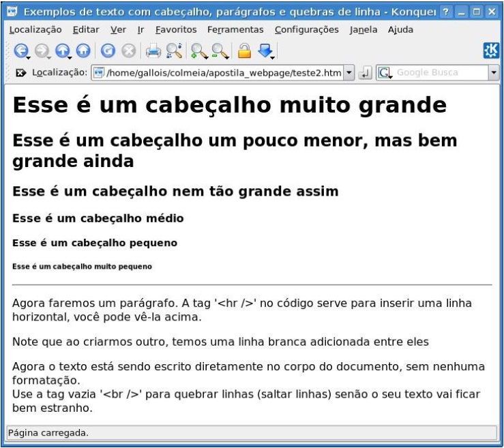The width and height of the screenshot is (504, 448).
Task: Click the zoom out magnifier icon
Action: click(220, 50)
